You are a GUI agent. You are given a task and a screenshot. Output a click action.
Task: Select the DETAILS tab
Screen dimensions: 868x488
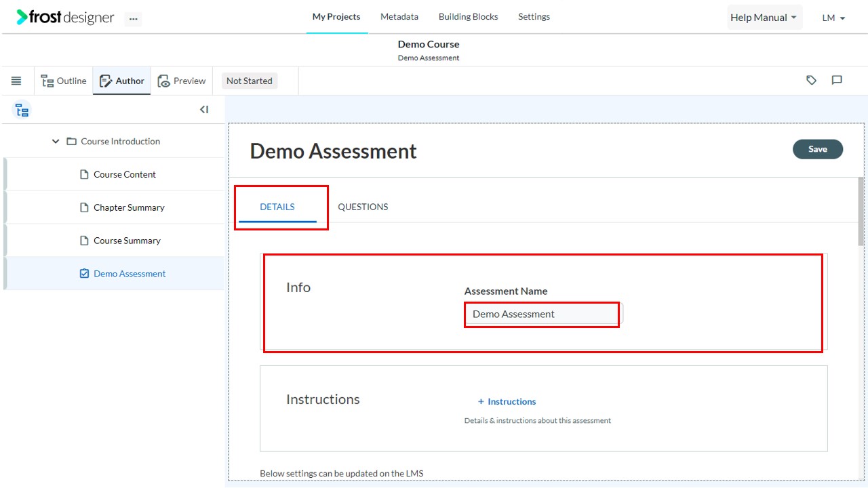[277, 207]
